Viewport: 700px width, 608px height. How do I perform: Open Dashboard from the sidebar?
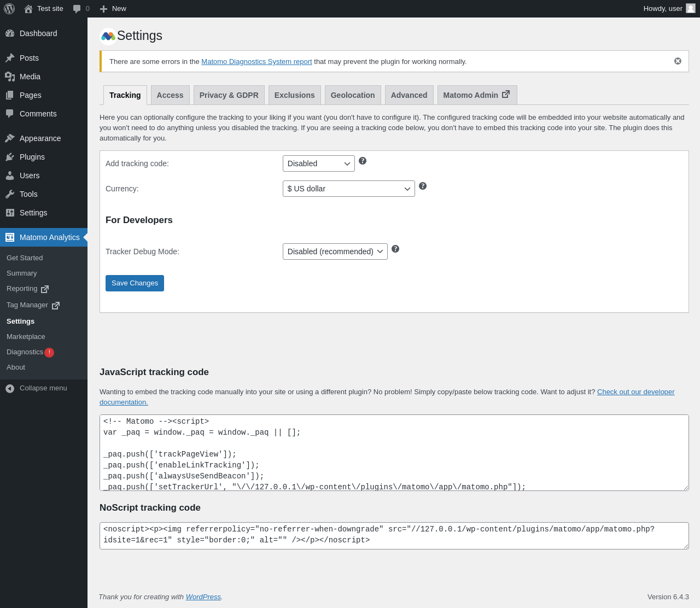tap(44, 33)
